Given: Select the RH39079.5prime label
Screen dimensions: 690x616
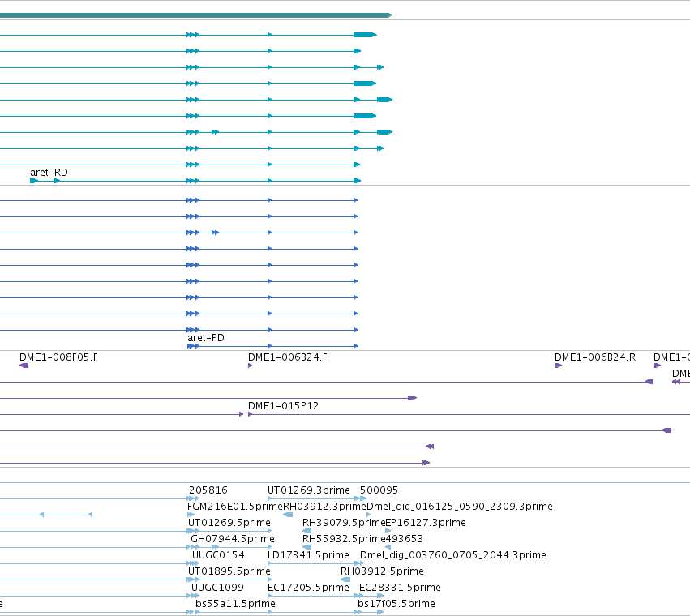Looking at the screenshot, I should point(344,523).
